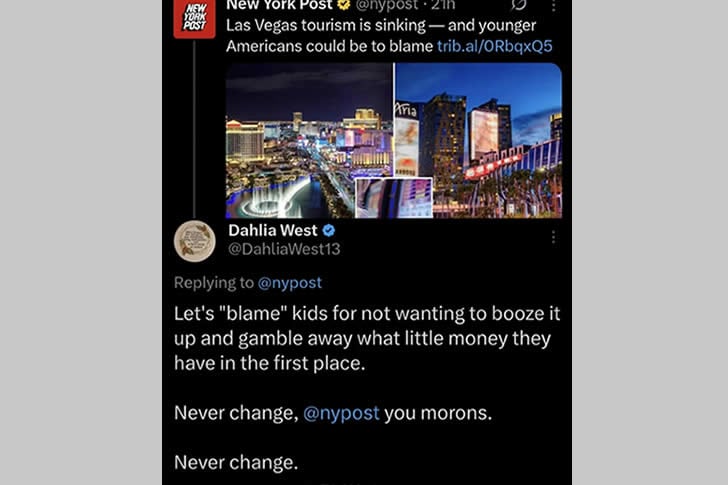Click the gold verified badge by New York Post
The height and width of the screenshot is (485, 728).
(x=344, y=5)
